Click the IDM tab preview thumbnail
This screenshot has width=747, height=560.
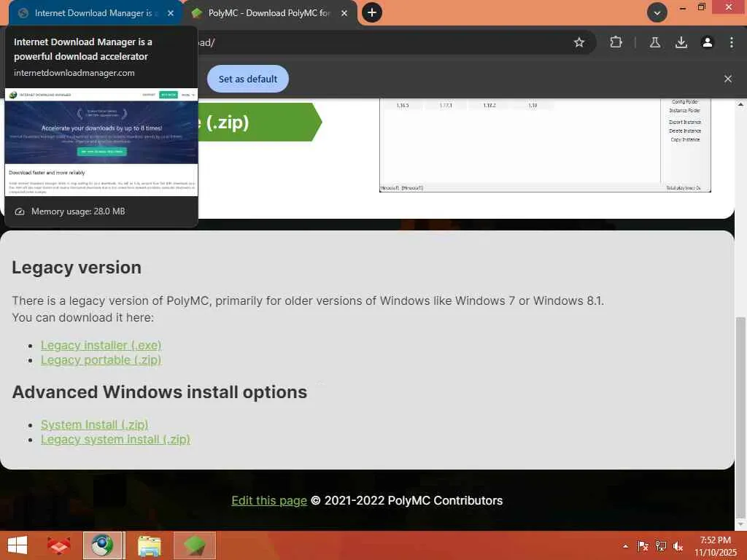pos(101,142)
